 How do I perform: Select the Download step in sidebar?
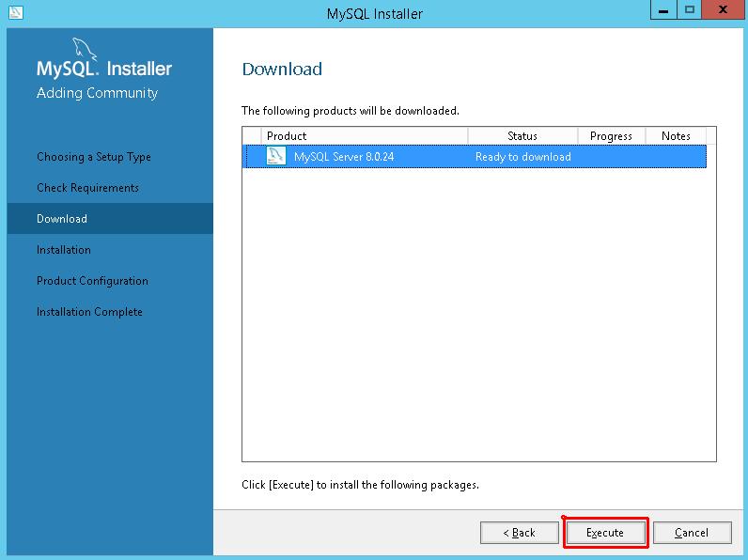[x=110, y=219]
